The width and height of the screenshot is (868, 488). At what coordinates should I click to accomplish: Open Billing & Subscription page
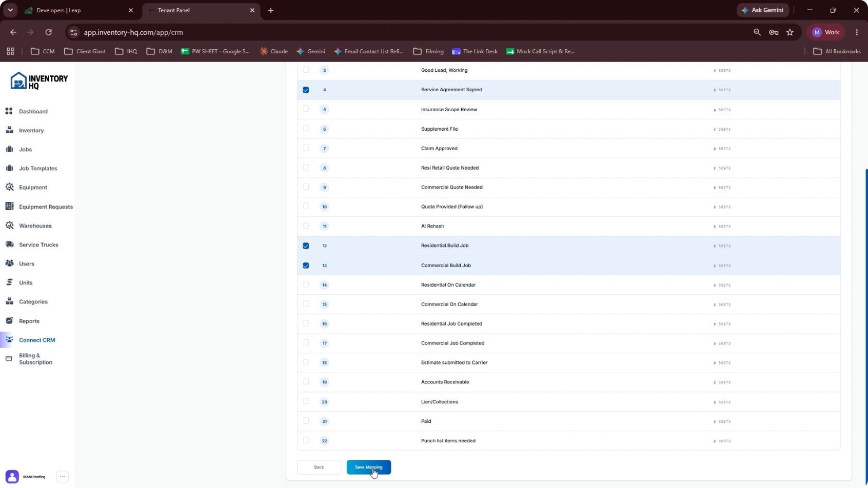pos(35,359)
